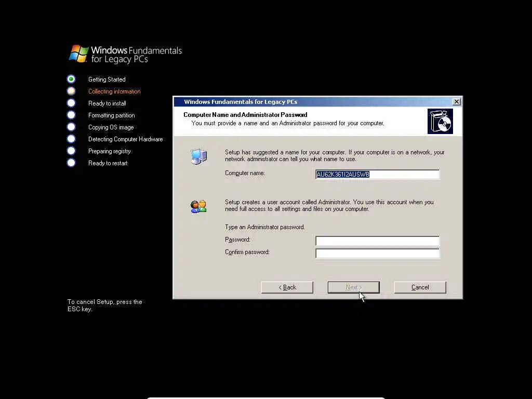Screen dimensions: 532x399
Task: Click the 'Collecting information' label
Action: coord(114,91)
